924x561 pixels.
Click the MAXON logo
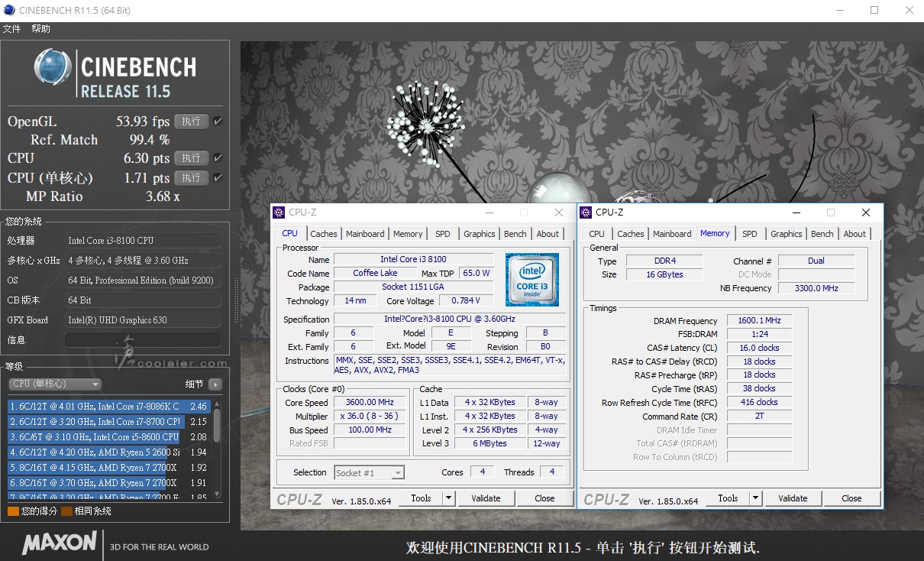pos(60,543)
